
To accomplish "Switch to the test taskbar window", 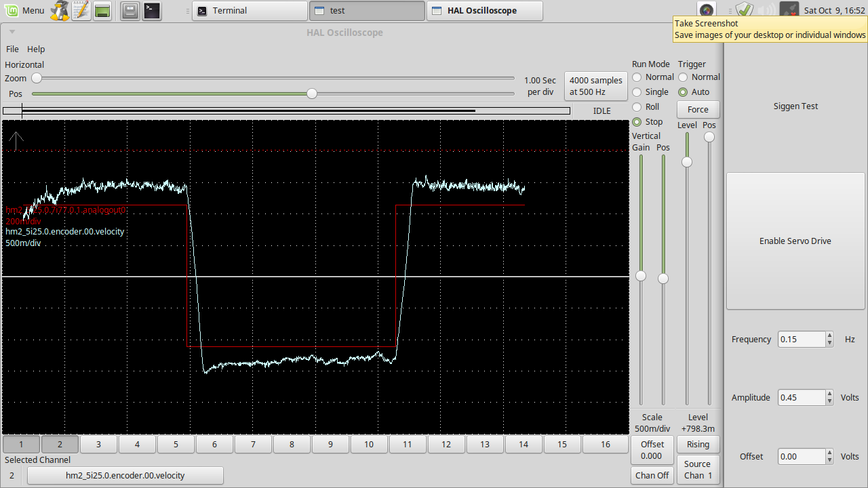I will click(x=367, y=11).
